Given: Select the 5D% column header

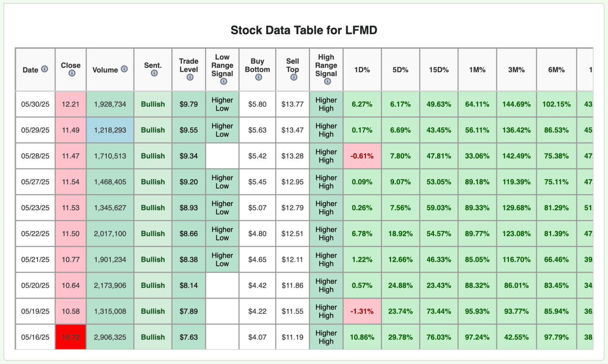Looking at the screenshot, I should (400, 70).
